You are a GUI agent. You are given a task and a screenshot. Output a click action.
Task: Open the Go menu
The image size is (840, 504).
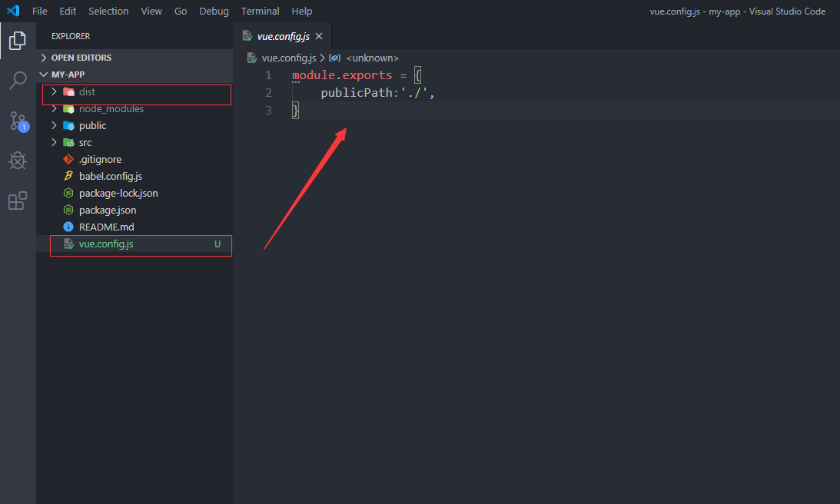(181, 12)
